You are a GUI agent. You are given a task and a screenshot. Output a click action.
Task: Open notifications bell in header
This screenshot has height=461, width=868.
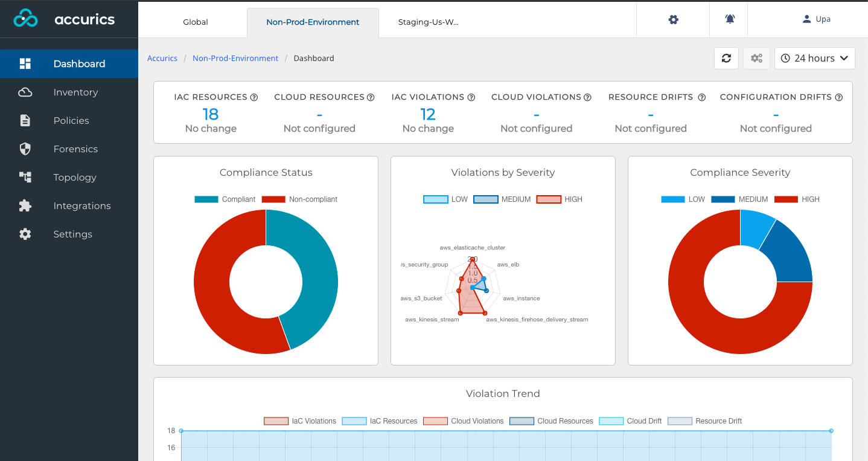730,19
